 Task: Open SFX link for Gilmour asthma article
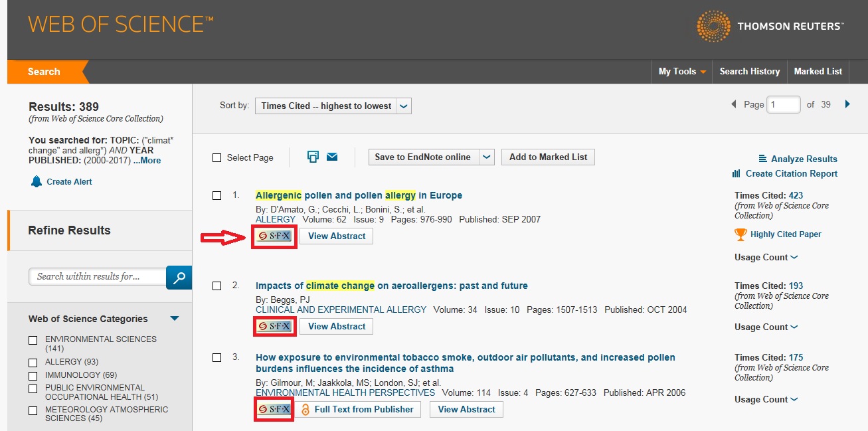(274, 409)
